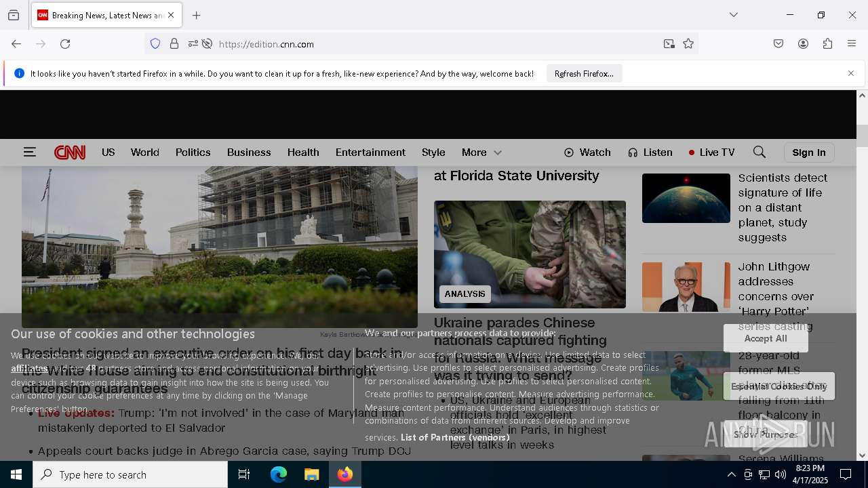Click Refresh Firefox button
This screenshot has width=868, height=488.
tap(584, 74)
